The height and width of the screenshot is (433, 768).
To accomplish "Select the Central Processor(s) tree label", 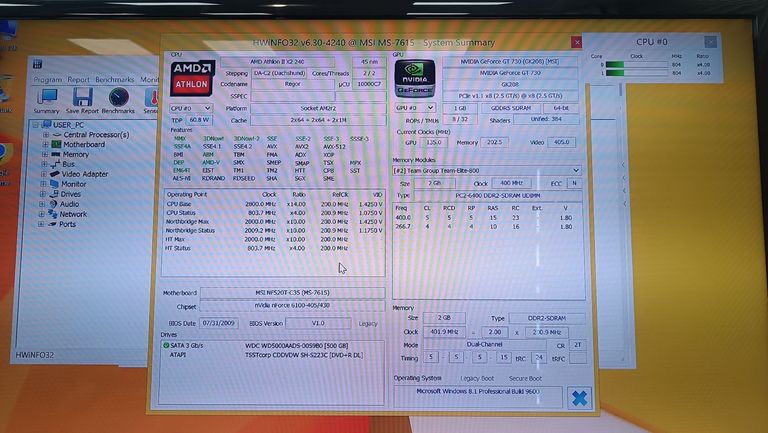I will coord(96,135).
